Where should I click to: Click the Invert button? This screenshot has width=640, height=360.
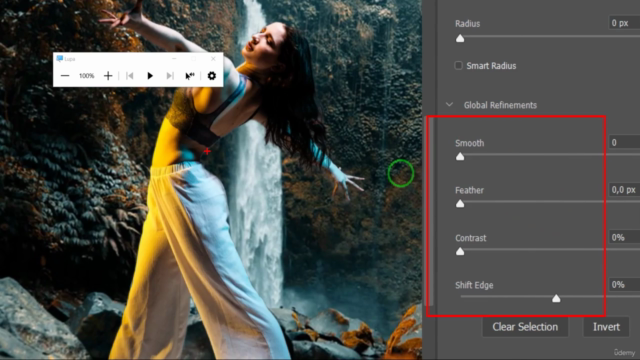tap(606, 327)
